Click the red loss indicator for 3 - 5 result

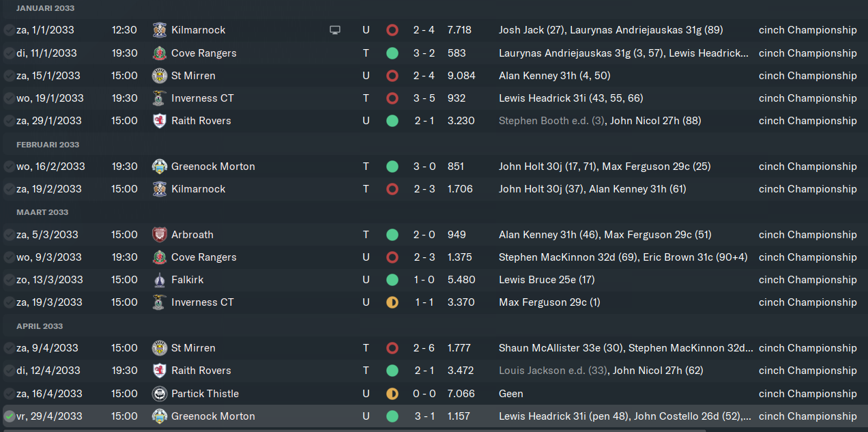(392, 98)
